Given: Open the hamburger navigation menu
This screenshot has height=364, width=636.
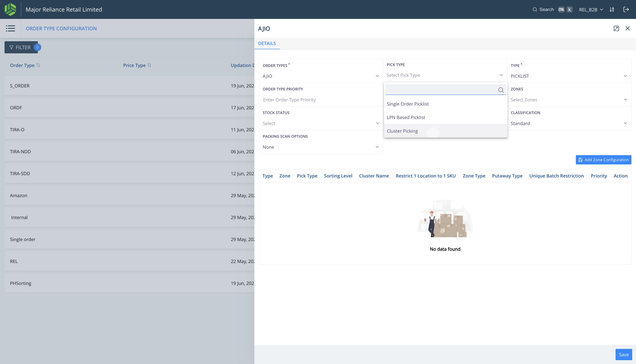Looking at the screenshot, I should (10, 28).
